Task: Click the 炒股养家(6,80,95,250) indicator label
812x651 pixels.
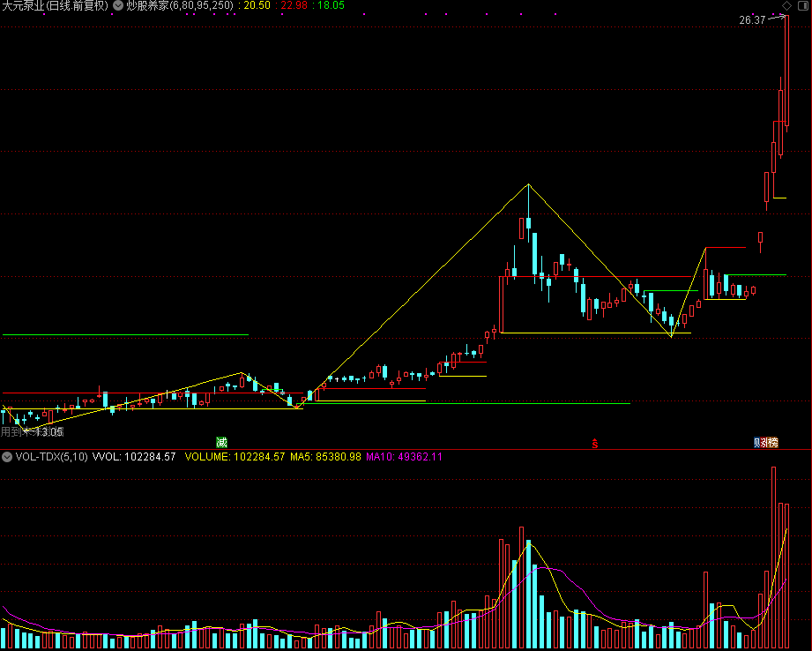Action: pyautogui.click(x=180, y=5)
